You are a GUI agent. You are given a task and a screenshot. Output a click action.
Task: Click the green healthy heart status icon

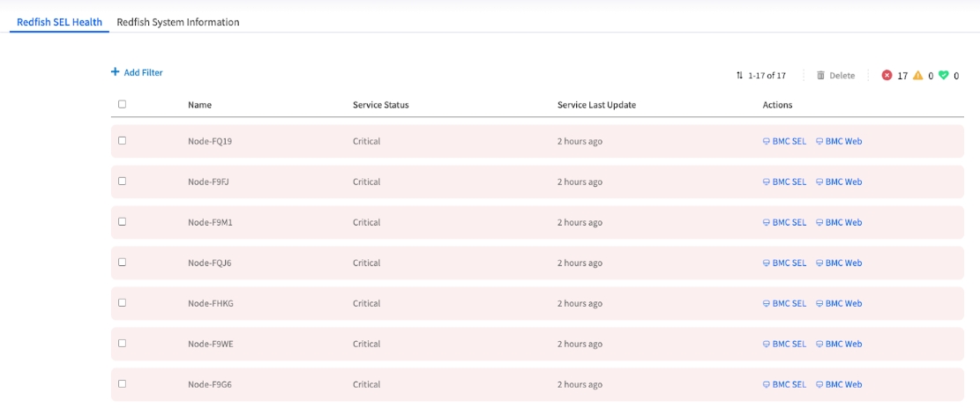pos(943,76)
